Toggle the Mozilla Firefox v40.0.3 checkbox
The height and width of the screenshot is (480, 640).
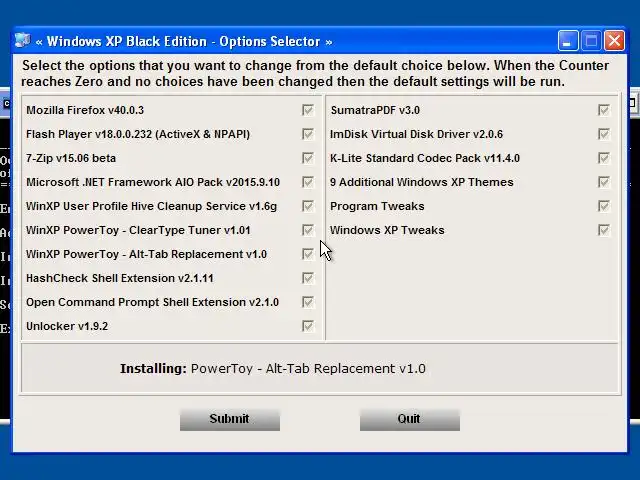(x=308, y=110)
